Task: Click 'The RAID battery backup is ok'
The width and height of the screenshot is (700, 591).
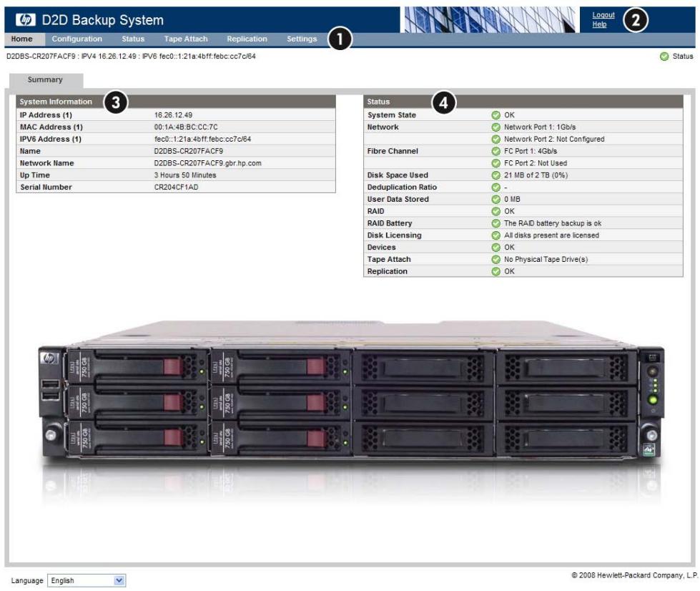Action: [x=553, y=223]
